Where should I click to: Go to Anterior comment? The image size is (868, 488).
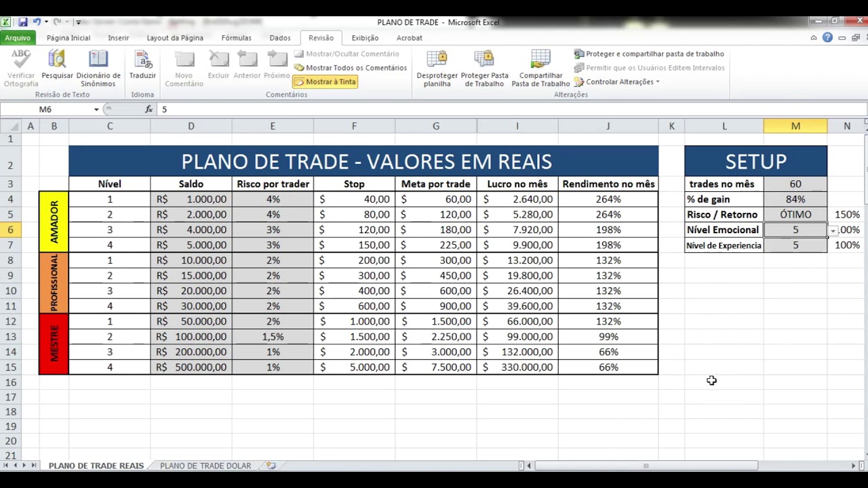(247, 65)
